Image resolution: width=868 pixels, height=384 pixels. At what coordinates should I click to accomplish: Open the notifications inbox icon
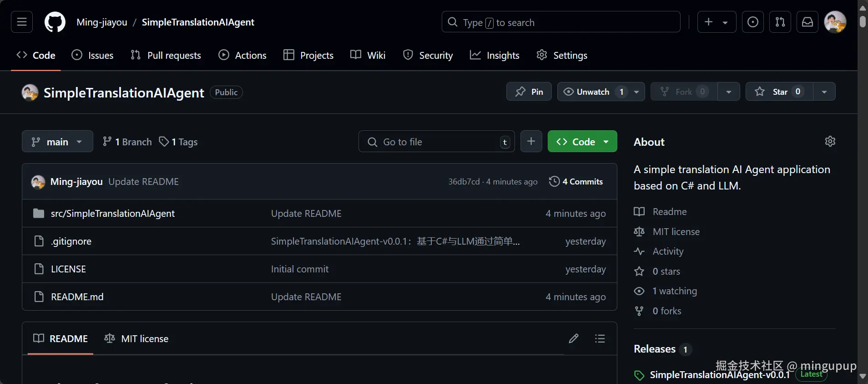(x=807, y=22)
